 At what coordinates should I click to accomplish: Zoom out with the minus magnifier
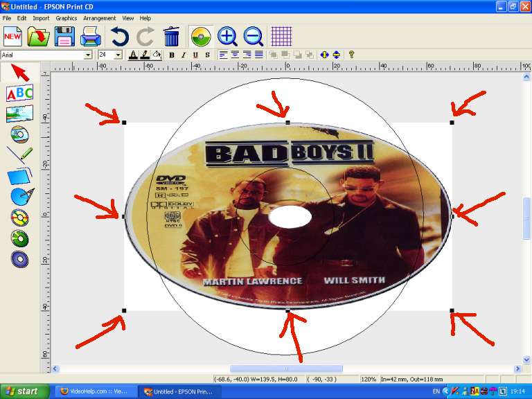pos(253,36)
